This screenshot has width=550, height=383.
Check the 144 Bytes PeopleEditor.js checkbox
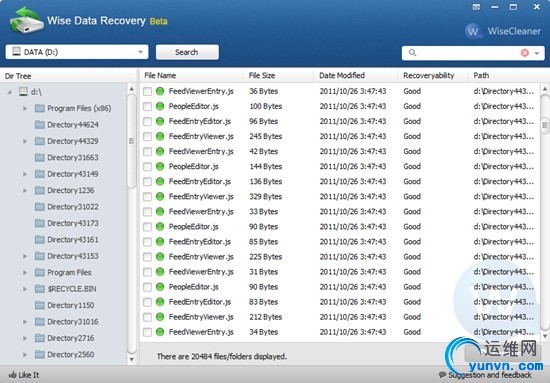point(147,167)
